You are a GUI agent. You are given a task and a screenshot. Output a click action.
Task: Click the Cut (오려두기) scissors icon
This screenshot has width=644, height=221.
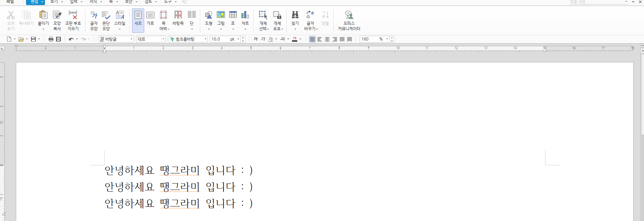[x=11, y=15]
